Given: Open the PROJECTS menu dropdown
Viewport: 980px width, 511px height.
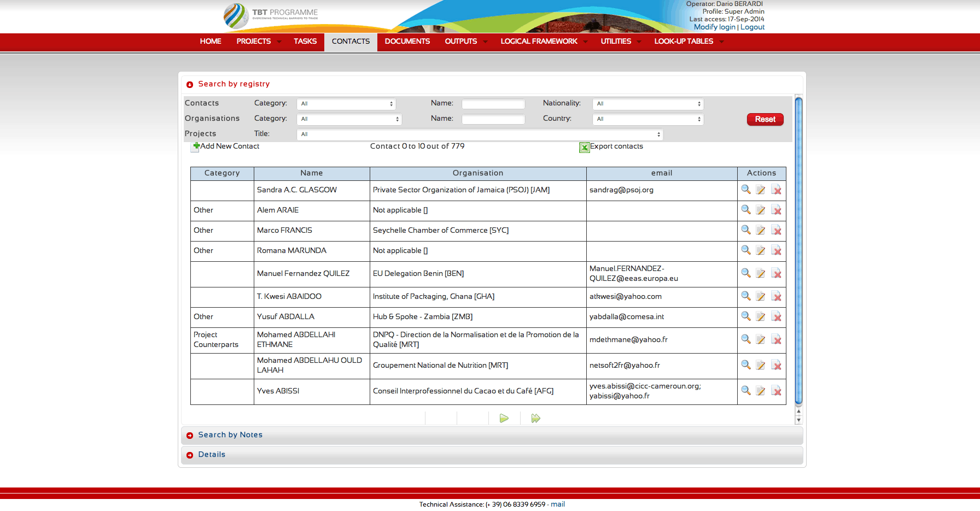Looking at the screenshot, I should point(259,42).
